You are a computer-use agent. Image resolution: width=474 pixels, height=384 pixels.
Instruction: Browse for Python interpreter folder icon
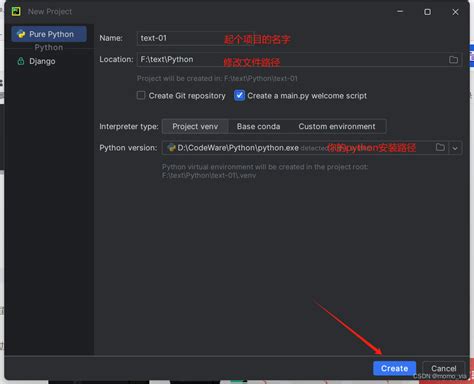440,147
